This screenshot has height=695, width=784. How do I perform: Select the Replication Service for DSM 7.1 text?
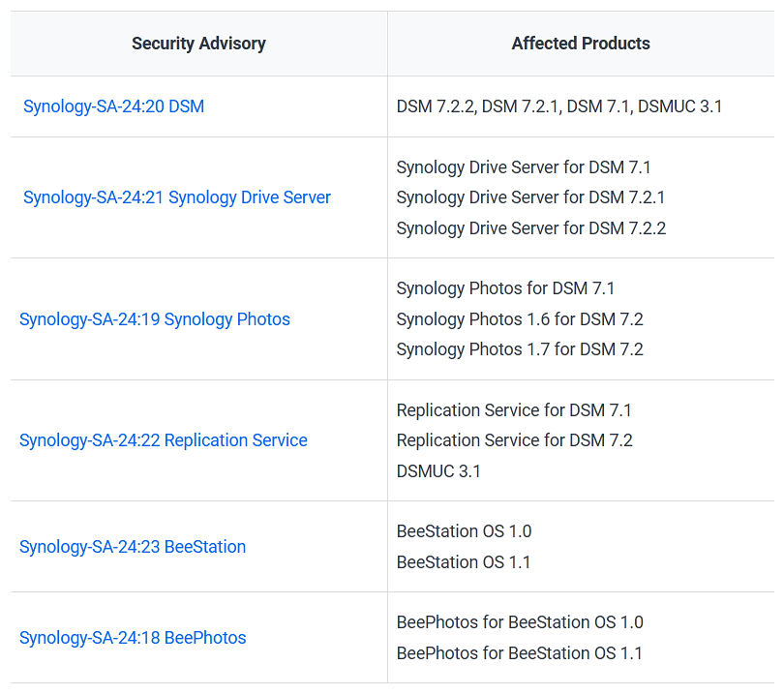tap(513, 410)
